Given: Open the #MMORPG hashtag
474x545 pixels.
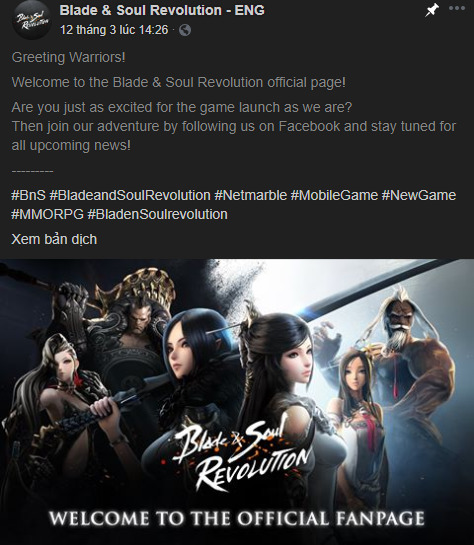Looking at the screenshot, I should [x=48, y=214].
